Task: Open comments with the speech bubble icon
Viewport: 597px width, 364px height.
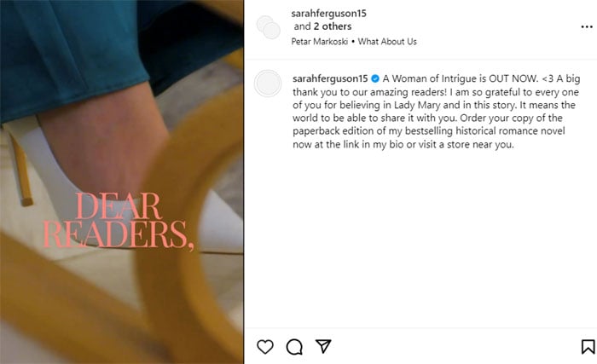Action: click(x=294, y=347)
